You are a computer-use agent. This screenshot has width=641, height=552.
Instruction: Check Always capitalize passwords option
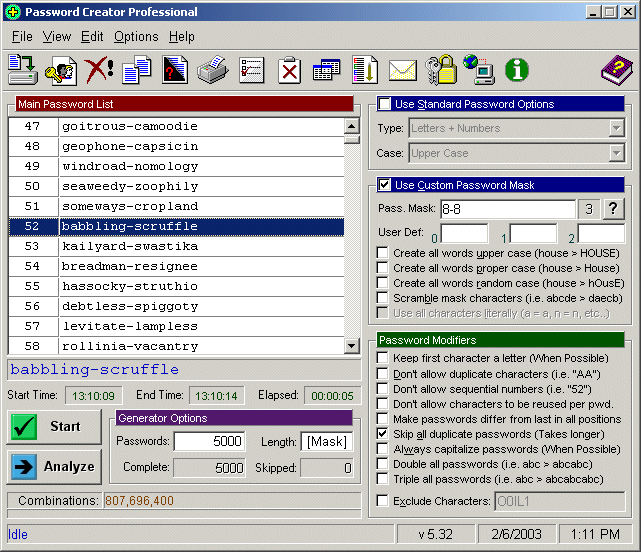click(x=383, y=449)
